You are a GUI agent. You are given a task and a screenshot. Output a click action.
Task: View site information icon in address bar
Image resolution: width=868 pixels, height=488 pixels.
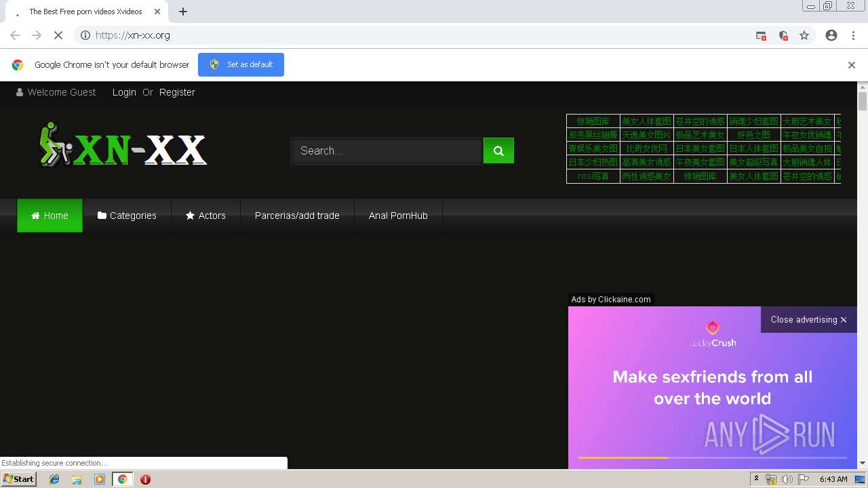[85, 35]
